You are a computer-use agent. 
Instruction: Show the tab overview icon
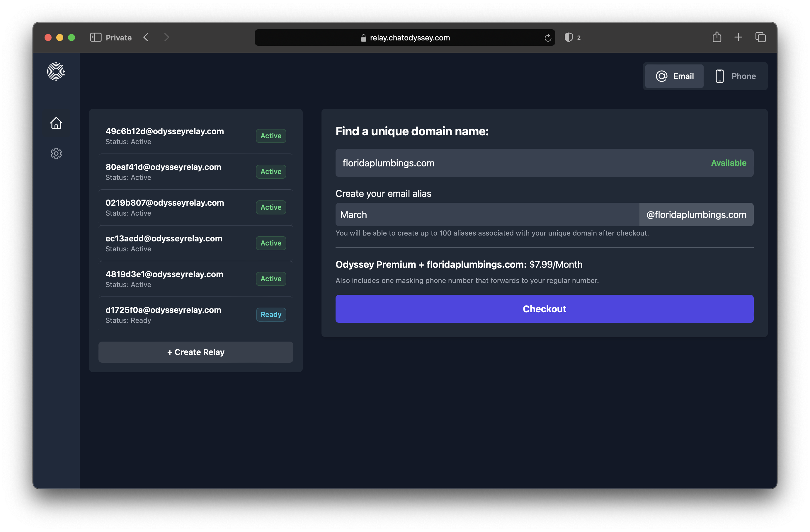[x=760, y=37]
